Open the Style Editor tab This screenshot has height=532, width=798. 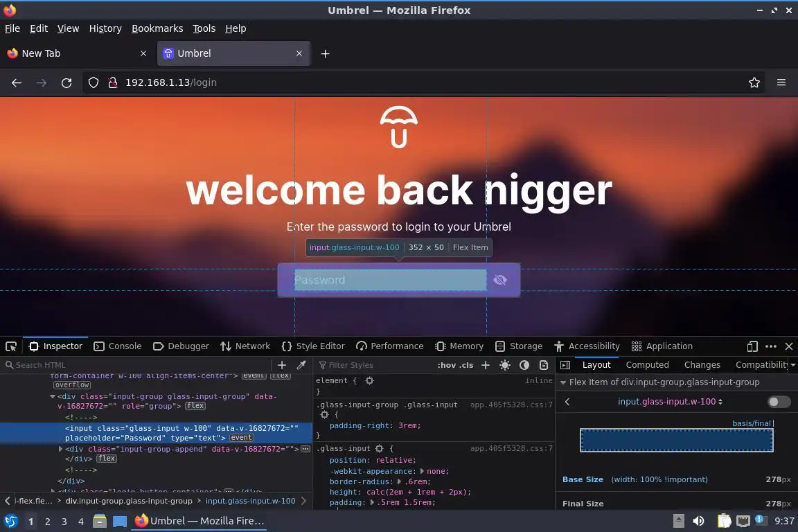tap(313, 346)
